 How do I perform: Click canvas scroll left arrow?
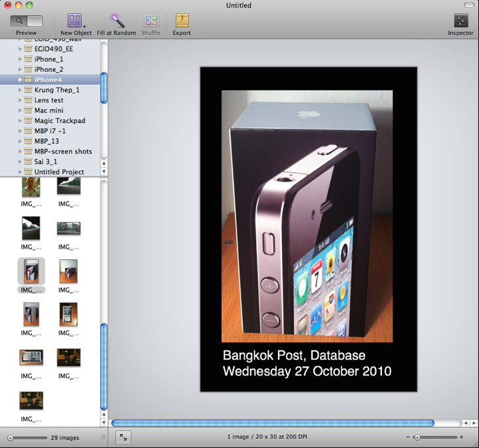point(466,423)
